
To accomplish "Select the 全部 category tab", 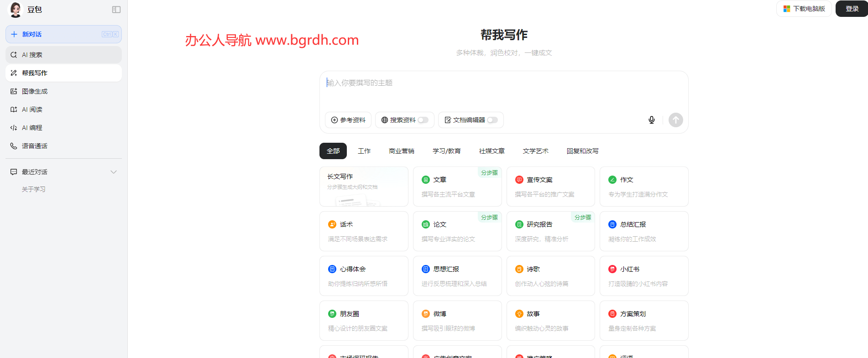I will (333, 151).
